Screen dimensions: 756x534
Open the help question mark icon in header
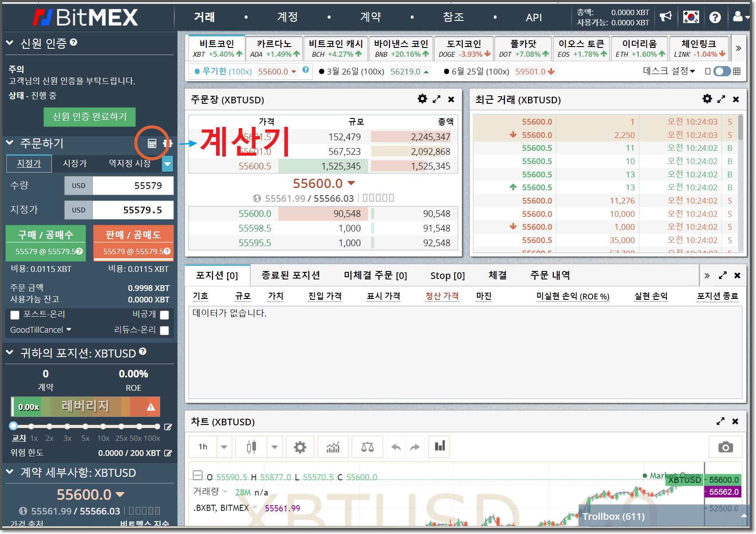point(715,17)
